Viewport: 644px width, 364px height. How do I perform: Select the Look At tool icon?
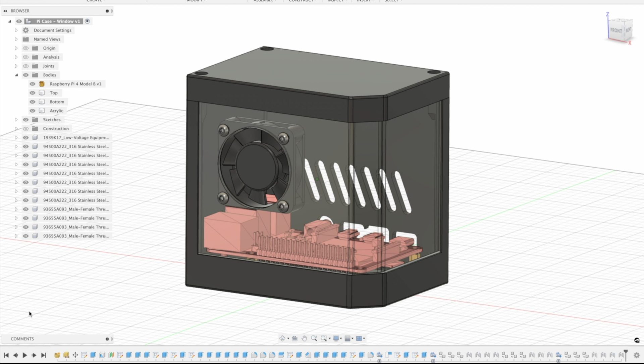pos(294,338)
